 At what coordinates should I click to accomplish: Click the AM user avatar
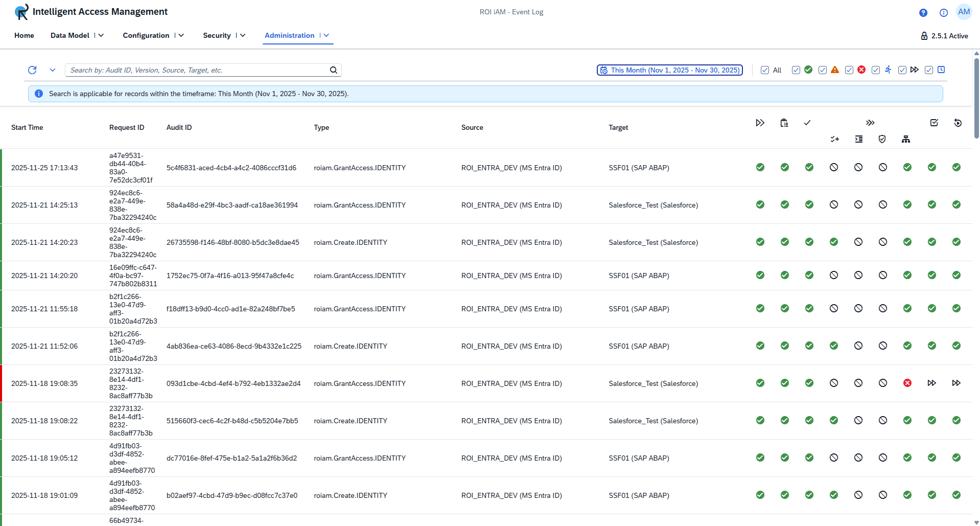point(964,12)
